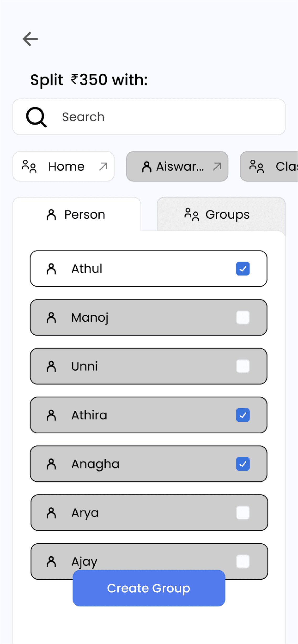Check the Manoj checkbox
298x644 pixels.
(x=243, y=318)
